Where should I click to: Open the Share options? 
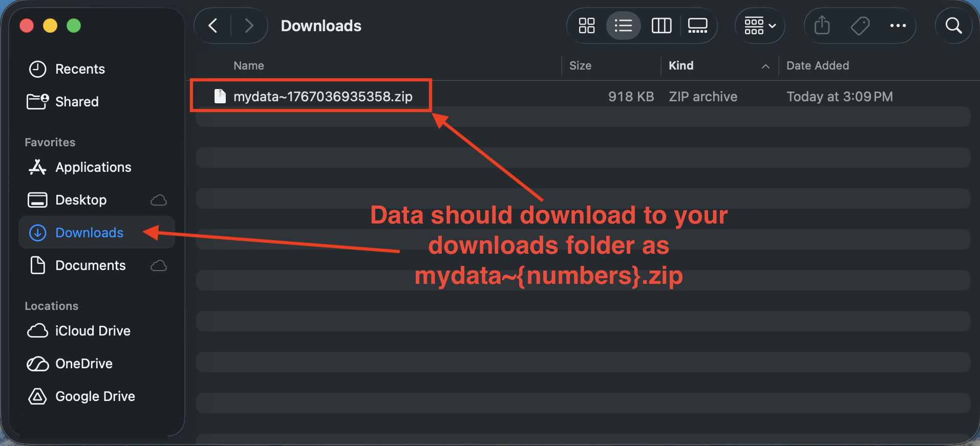(x=822, y=25)
